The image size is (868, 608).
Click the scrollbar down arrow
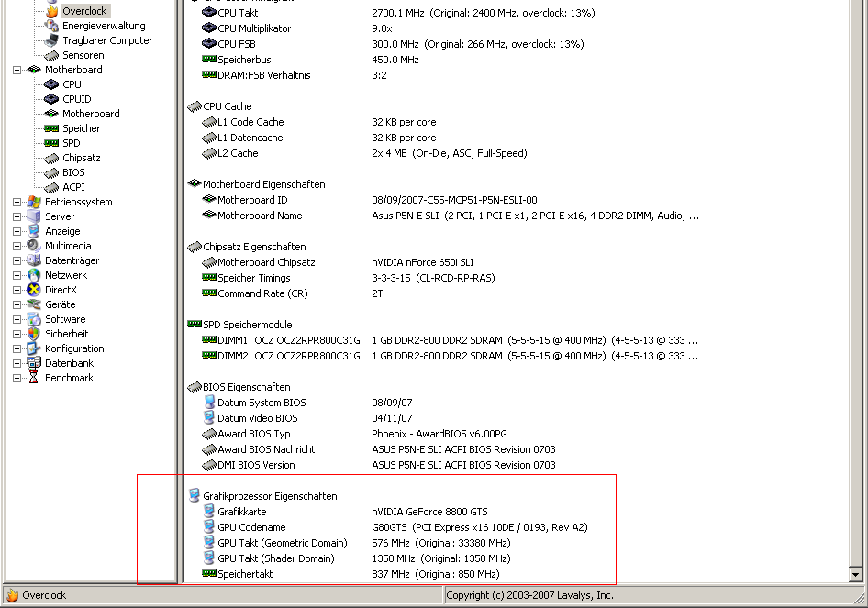point(855,574)
